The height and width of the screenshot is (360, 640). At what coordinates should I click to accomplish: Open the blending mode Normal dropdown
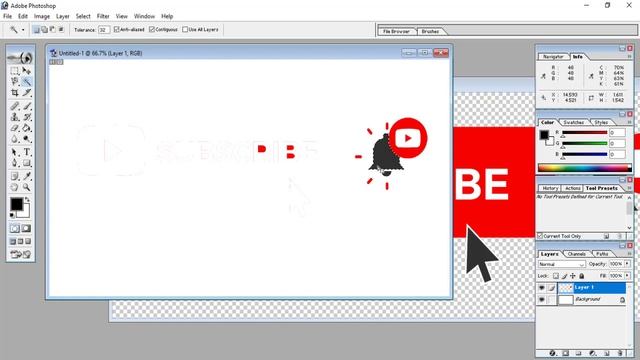coord(562,264)
